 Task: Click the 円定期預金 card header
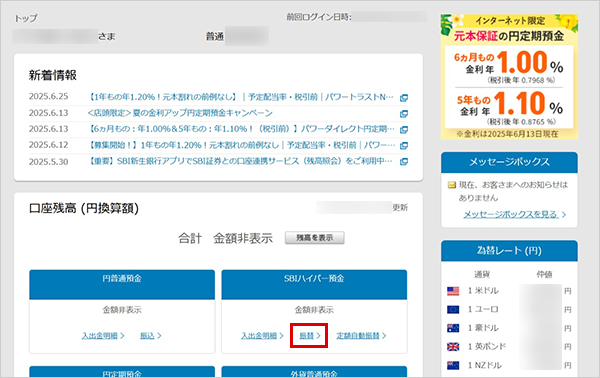pyautogui.click(x=122, y=372)
